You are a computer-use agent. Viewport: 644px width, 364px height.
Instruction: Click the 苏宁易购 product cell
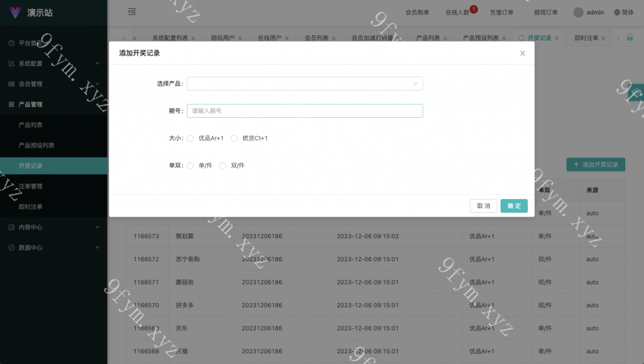click(x=187, y=259)
